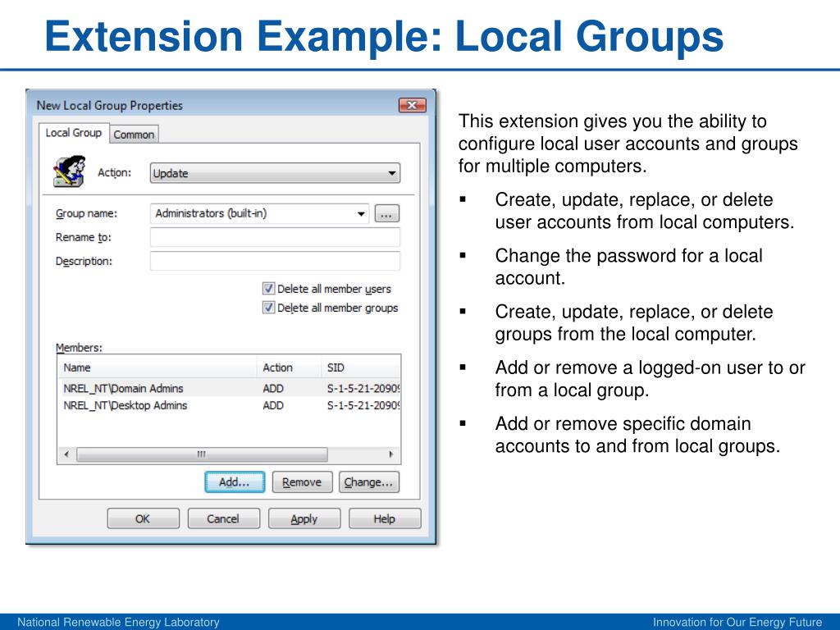Click the Cancel button
The height and width of the screenshot is (630, 840).
coord(223,518)
